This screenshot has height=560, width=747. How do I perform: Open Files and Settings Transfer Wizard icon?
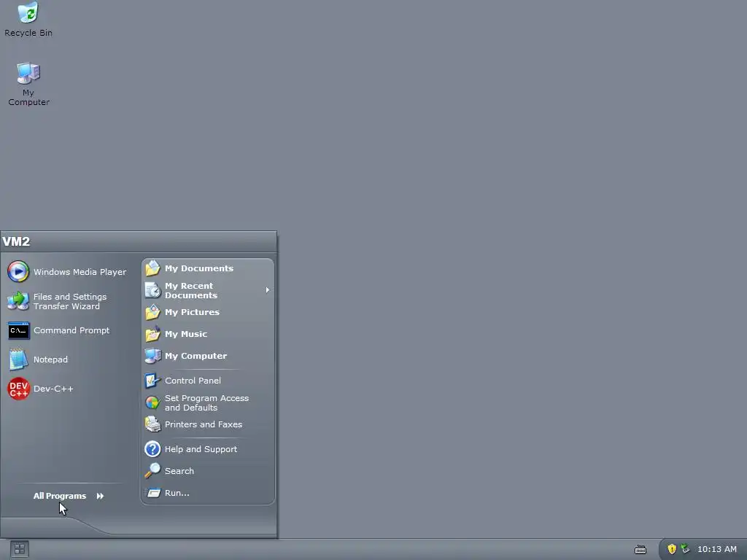click(x=18, y=301)
